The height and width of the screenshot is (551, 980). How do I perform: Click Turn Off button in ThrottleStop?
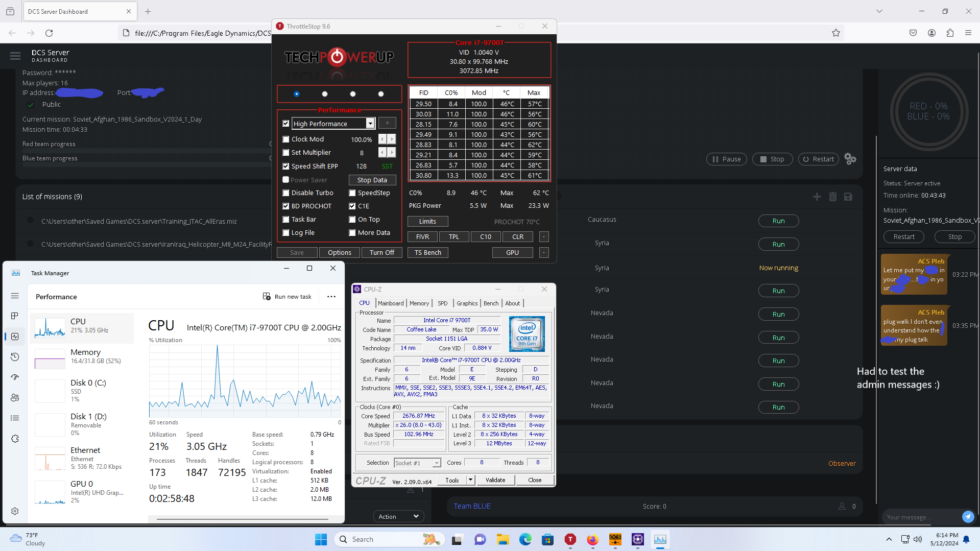(x=382, y=252)
